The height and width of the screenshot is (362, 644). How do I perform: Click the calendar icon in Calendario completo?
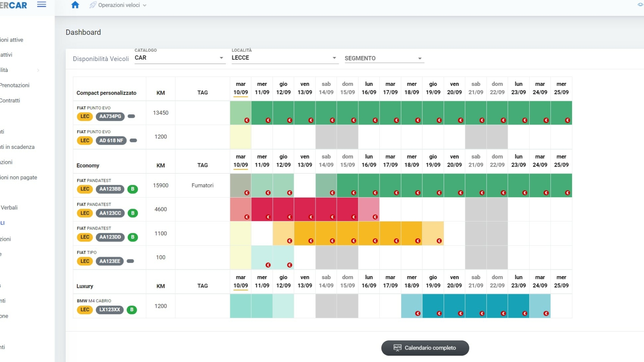tap(397, 348)
